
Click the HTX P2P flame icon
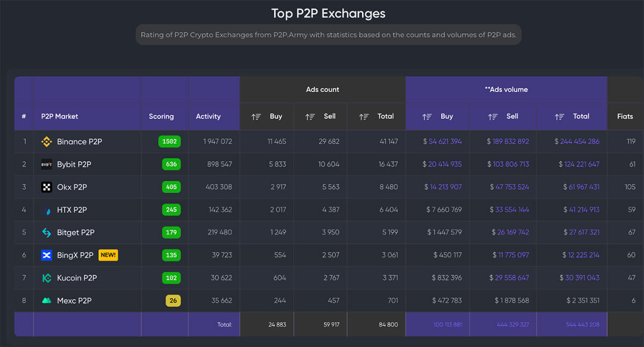(47, 210)
